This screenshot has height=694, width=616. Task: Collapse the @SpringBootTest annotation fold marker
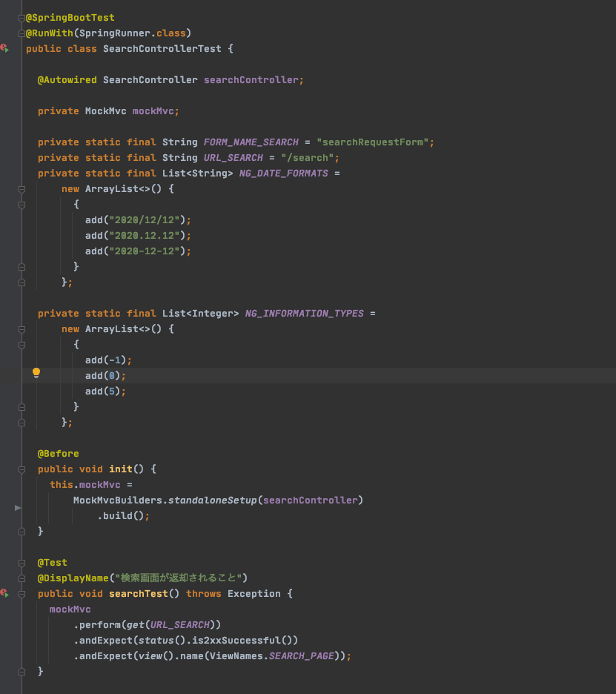(21, 17)
